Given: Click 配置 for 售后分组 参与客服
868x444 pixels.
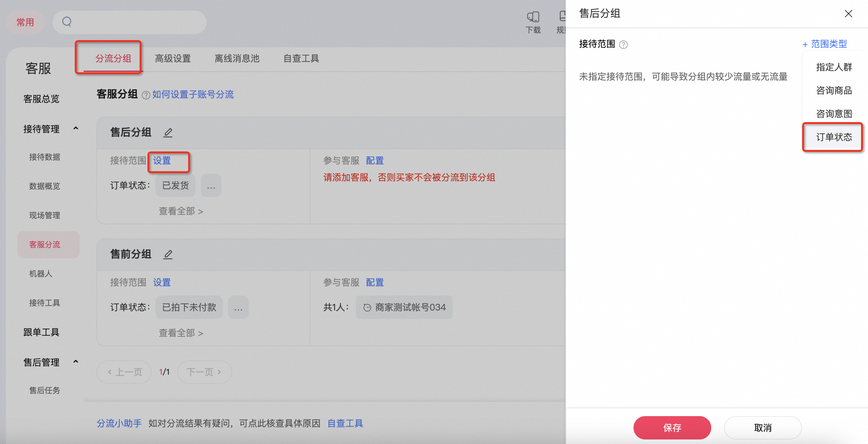Looking at the screenshot, I should pyautogui.click(x=375, y=160).
